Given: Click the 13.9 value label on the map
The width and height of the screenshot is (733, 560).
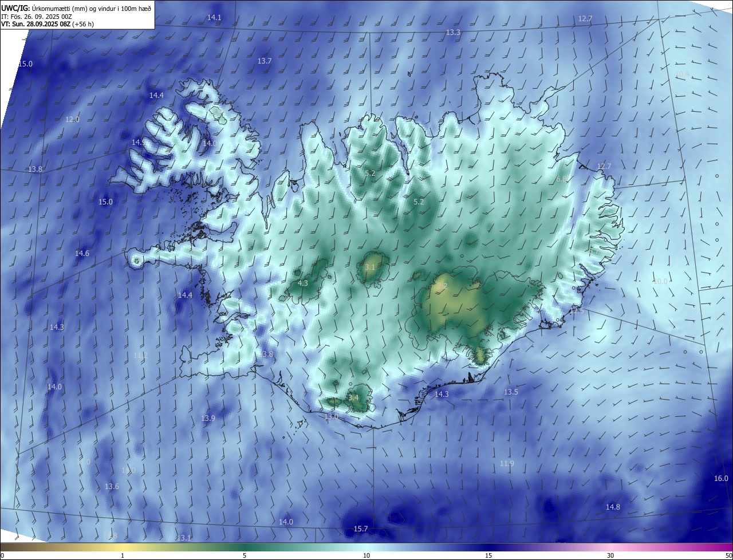Looking at the screenshot, I should [208, 419].
